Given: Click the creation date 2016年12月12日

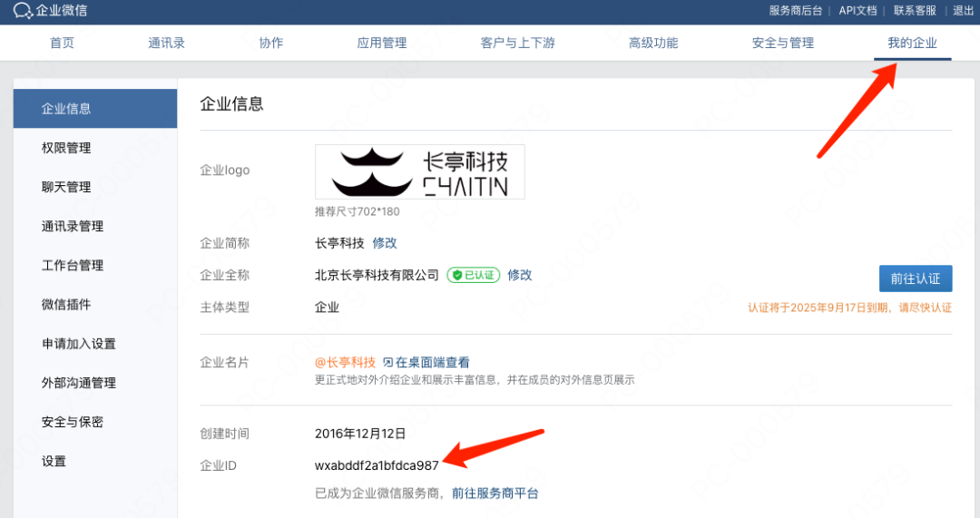Looking at the screenshot, I should pos(360,434).
